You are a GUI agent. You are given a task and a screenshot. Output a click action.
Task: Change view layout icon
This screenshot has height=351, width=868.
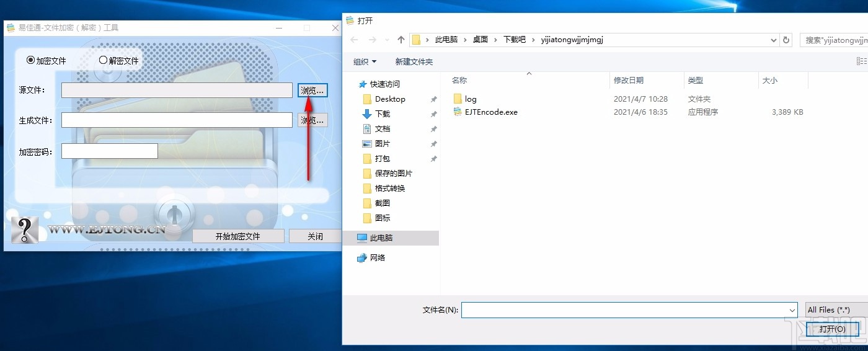coord(861,61)
